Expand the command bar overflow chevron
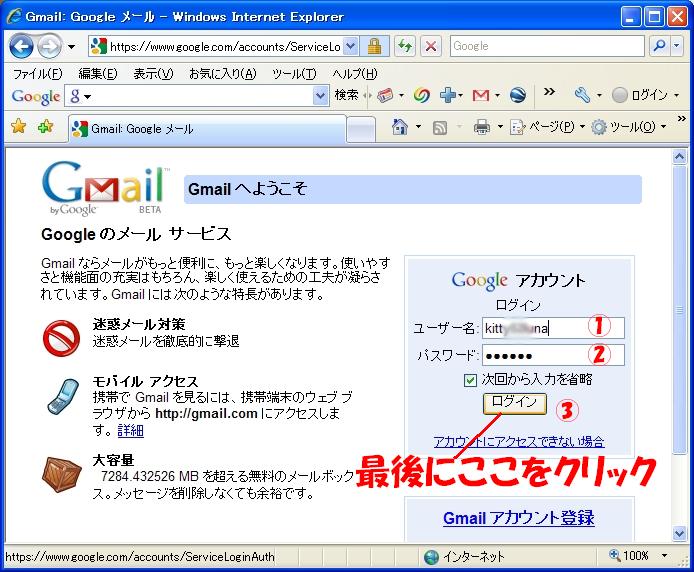Viewport: 694px width, 572px height. pos(682,118)
